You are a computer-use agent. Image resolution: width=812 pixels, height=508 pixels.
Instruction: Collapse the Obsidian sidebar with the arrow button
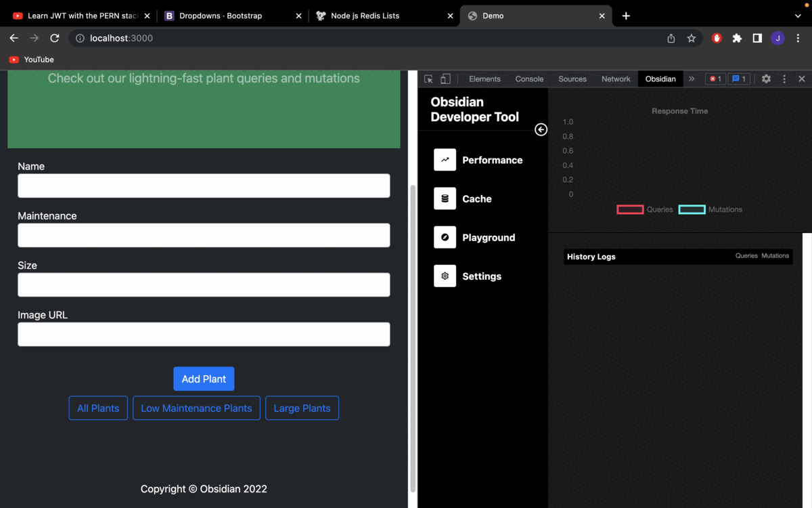(541, 129)
